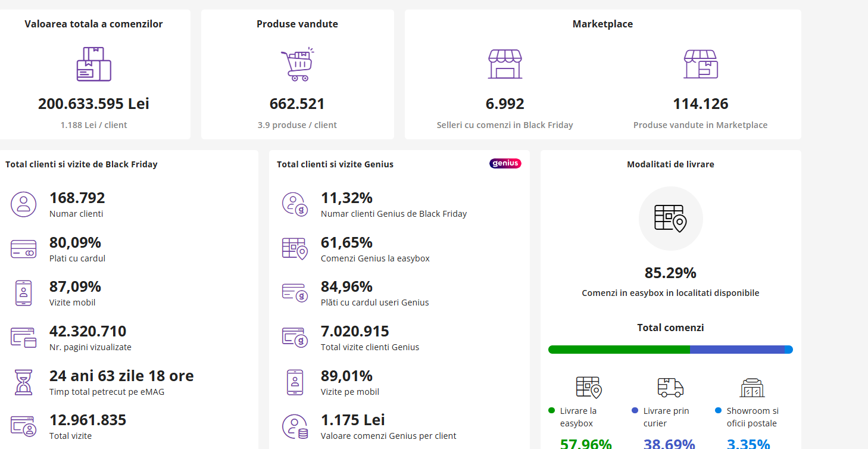This screenshot has width=868, height=449.
Task: Click the smartphone icon beside Vizite mobil
Action: point(24,293)
